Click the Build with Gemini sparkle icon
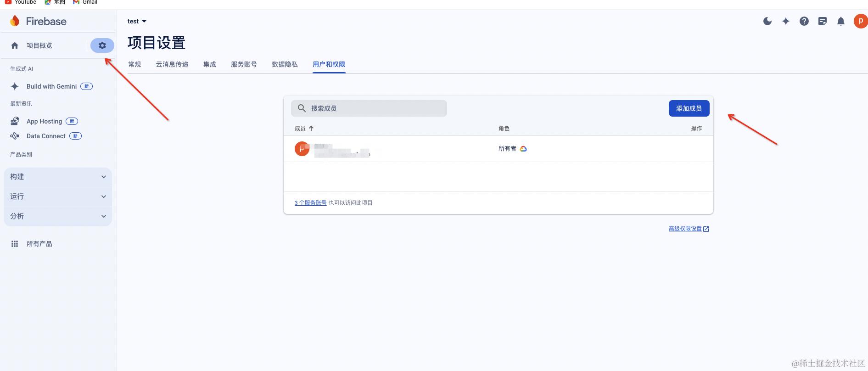 click(15, 86)
